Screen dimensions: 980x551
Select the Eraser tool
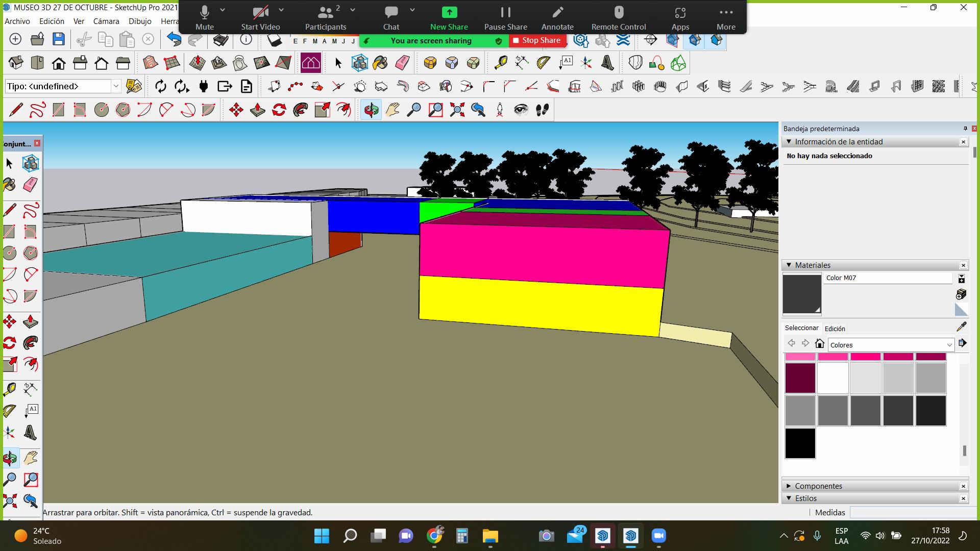point(402,63)
